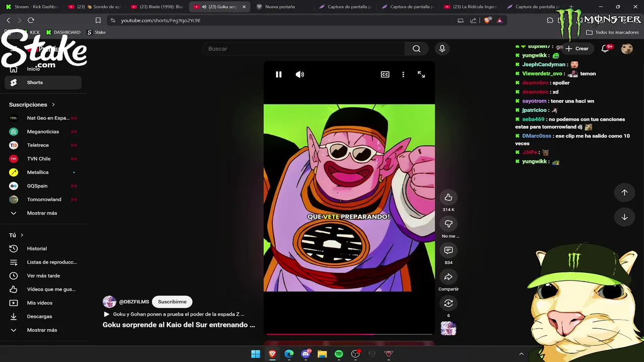Open the Teletrece subscription
The image size is (644, 362).
click(x=43, y=145)
